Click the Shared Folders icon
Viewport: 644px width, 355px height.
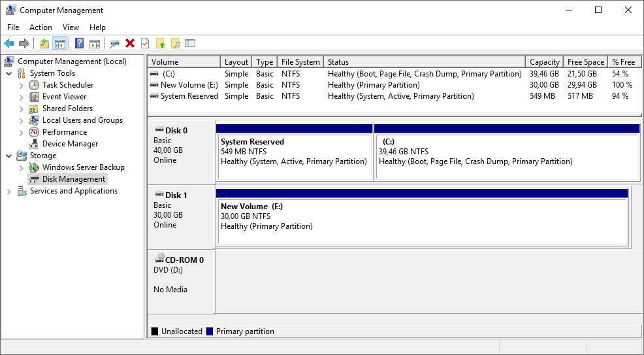coord(34,109)
